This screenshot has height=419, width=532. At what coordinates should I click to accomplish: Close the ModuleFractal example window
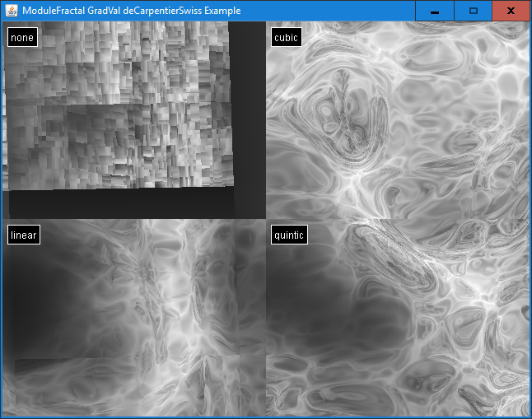511,11
